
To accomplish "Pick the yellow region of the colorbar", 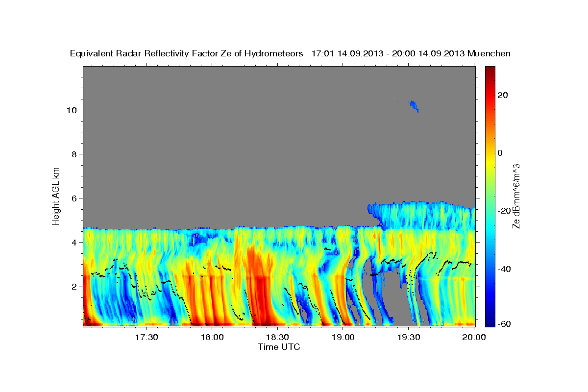I will 490,162.
